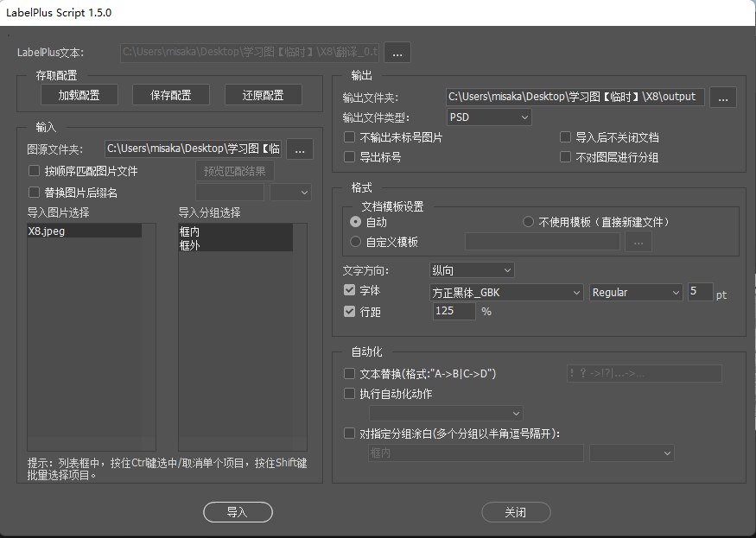Viewport: 756px width, 538px height.
Task: Uncheck the 行距 checkbox
Action: click(x=349, y=312)
